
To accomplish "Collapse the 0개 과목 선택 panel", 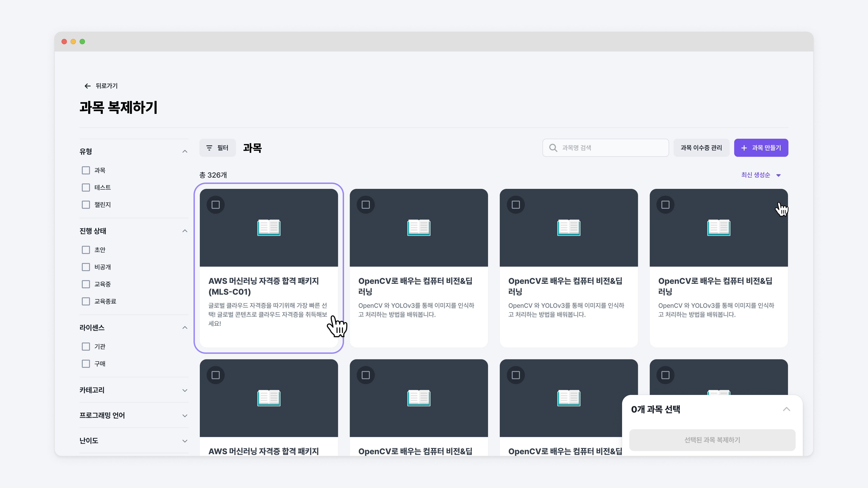I will pyautogui.click(x=786, y=409).
